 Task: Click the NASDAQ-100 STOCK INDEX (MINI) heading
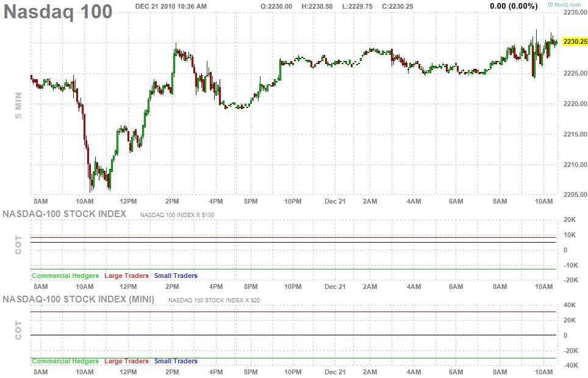tap(78, 299)
